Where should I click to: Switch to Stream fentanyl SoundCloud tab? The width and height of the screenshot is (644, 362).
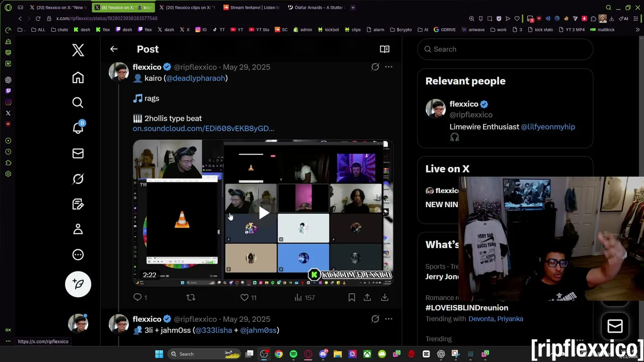click(252, 8)
